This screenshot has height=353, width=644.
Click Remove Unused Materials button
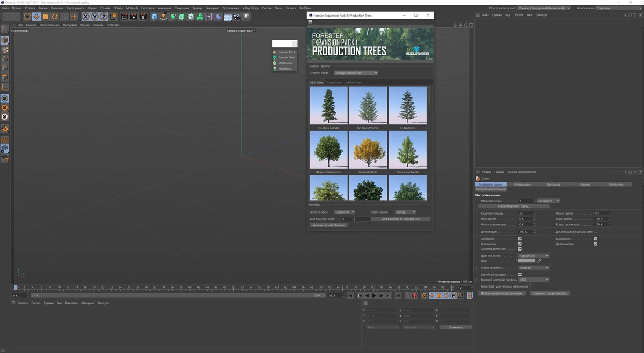pyautogui.click(x=329, y=225)
